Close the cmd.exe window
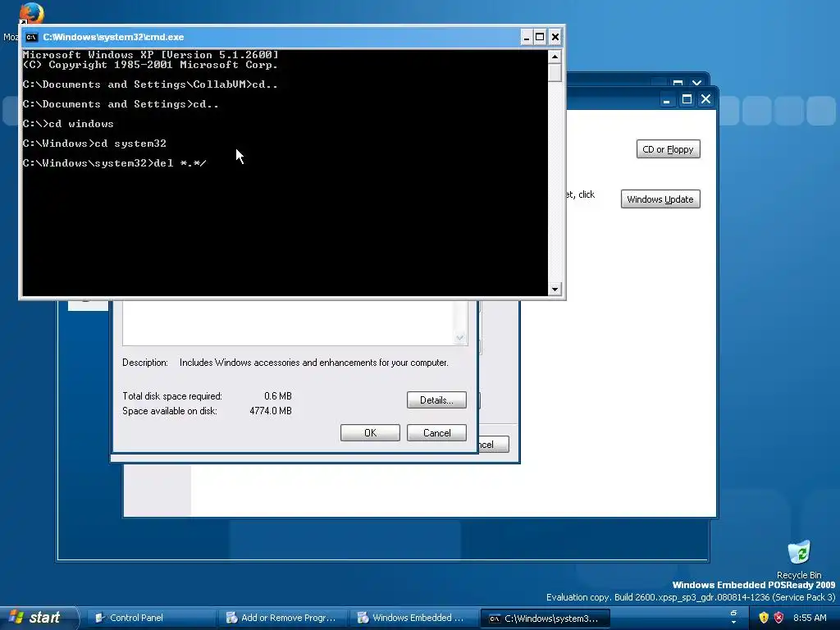Screen dimensions: 840x630 555,37
